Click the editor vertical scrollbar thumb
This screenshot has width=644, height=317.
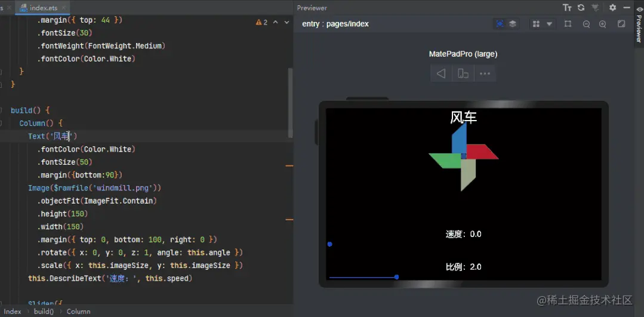coord(291,103)
